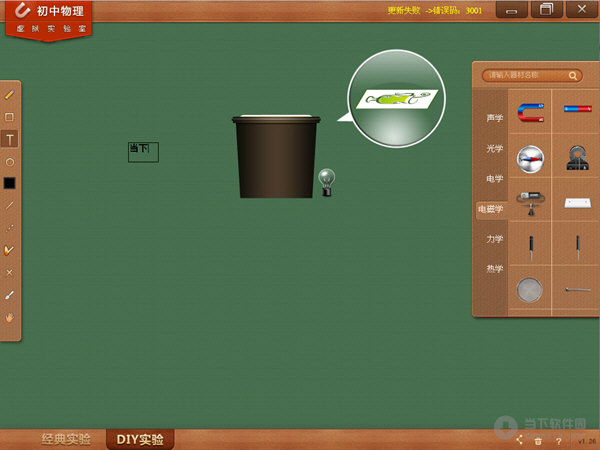Open the black color swatch
Screen dimensions: 600x450
tap(10, 183)
